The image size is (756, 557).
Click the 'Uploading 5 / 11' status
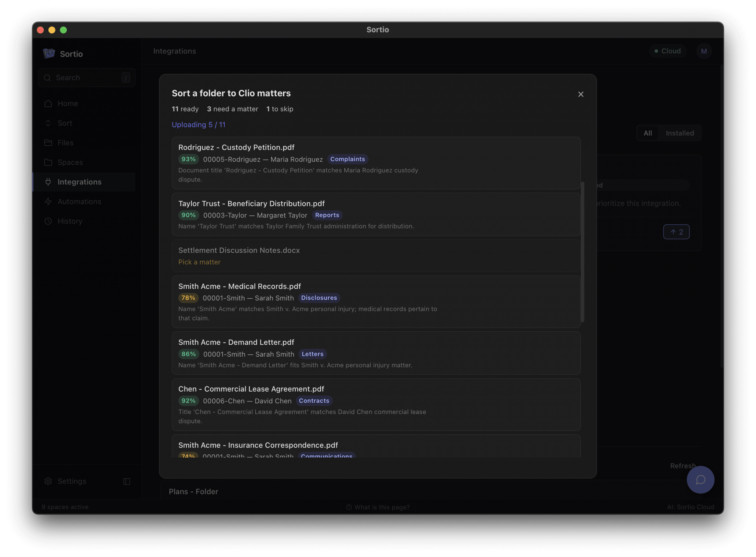pos(198,125)
